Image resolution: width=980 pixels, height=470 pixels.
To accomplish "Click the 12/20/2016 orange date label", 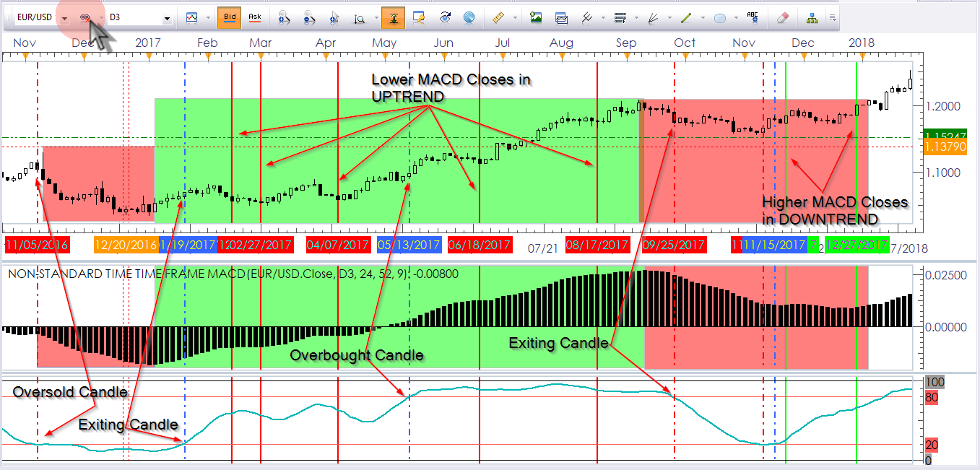I will tap(126, 245).
